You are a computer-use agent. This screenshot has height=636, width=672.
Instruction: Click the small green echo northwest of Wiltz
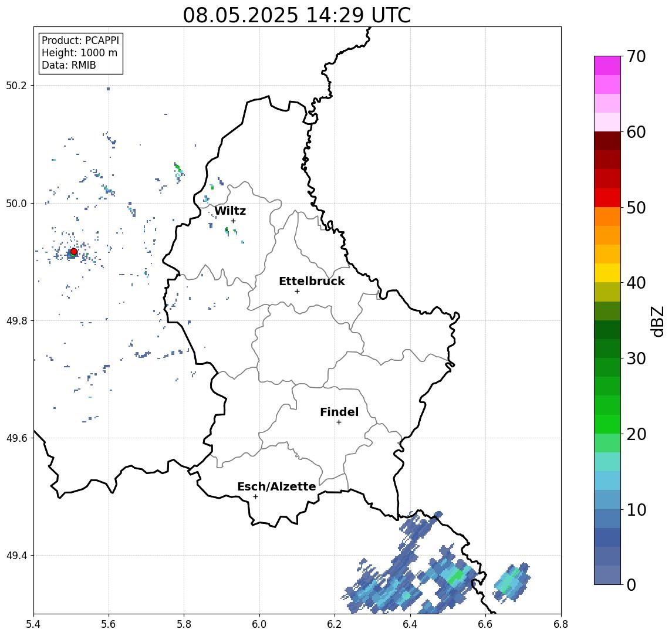[212, 187]
